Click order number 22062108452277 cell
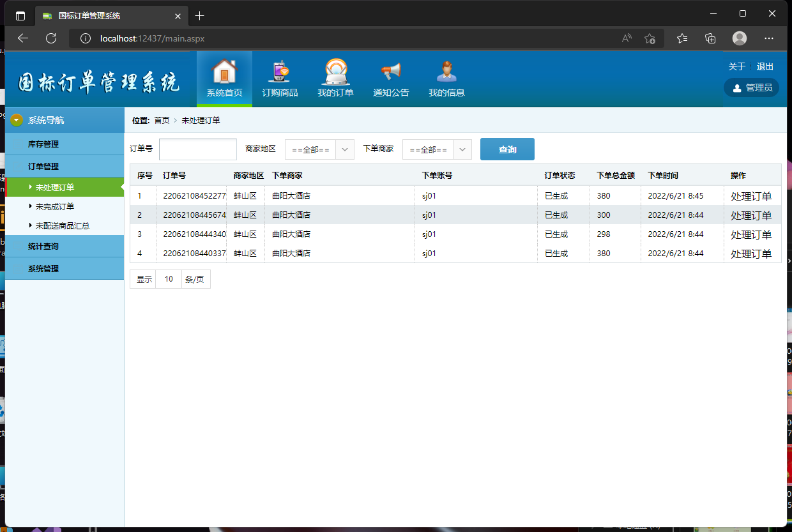This screenshot has width=792, height=532. point(194,196)
